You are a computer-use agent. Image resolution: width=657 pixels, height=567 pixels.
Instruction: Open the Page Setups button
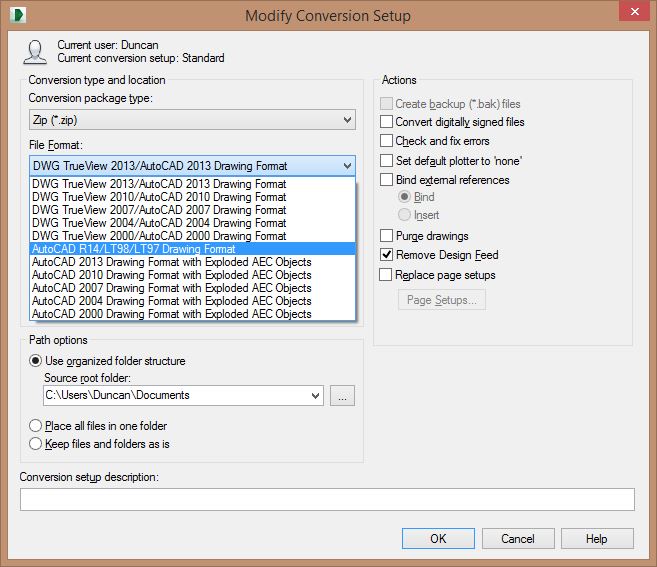tap(442, 300)
